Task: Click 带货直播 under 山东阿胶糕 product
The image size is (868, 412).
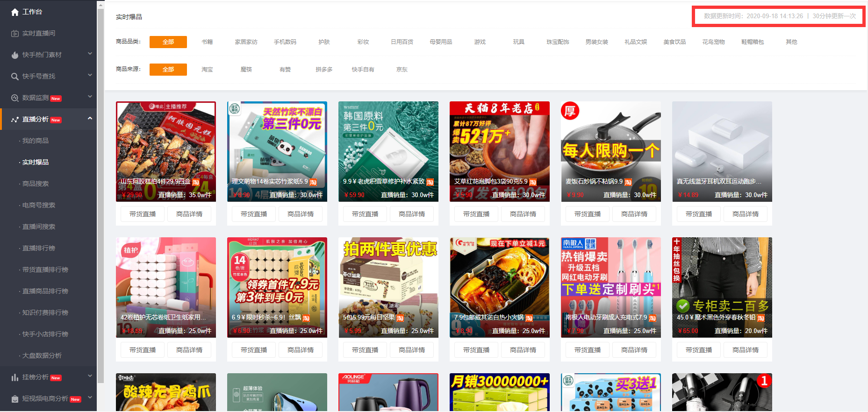Action: pos(143,214)
